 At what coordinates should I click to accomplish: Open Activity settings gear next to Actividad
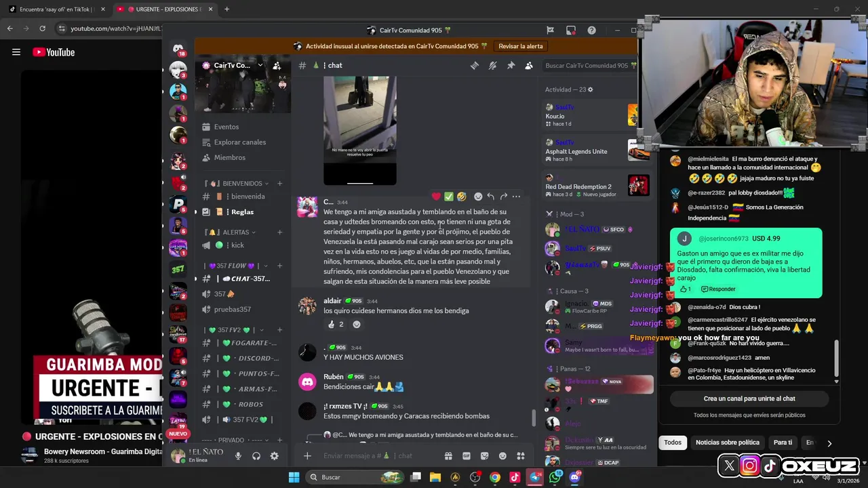590,89
